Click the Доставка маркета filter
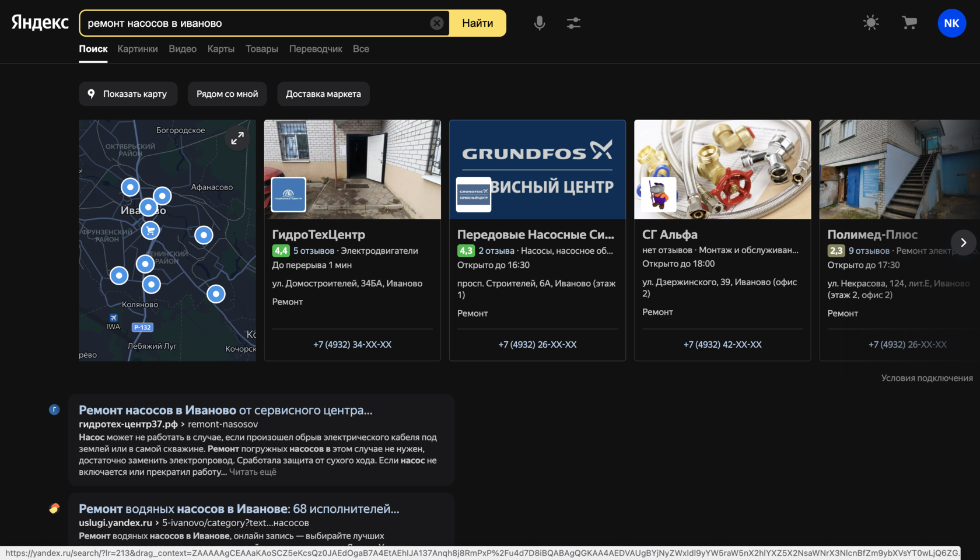The image size is (980, 560). tap(323, 94)
